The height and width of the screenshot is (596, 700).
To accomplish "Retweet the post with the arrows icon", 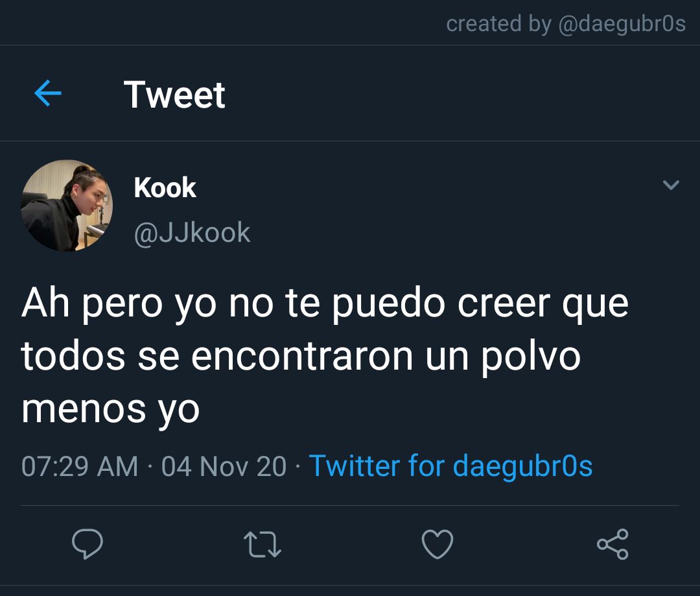I will [x=262, y=544].
